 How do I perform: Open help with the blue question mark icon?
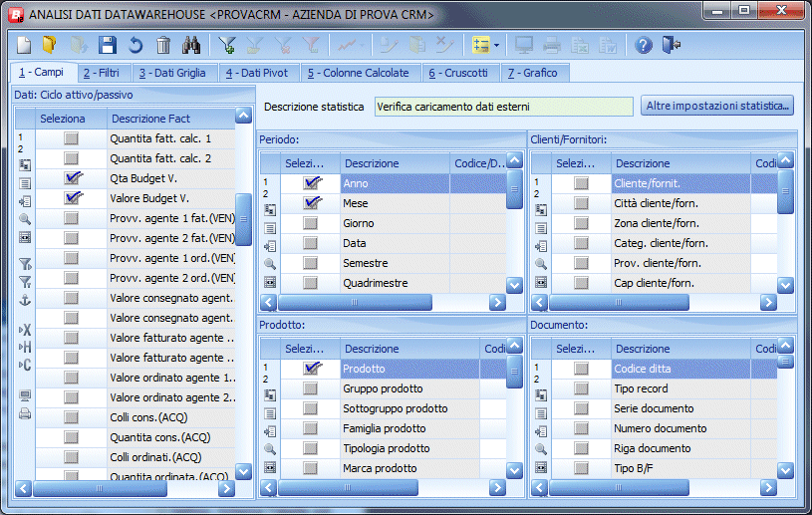tap(644, 45)
